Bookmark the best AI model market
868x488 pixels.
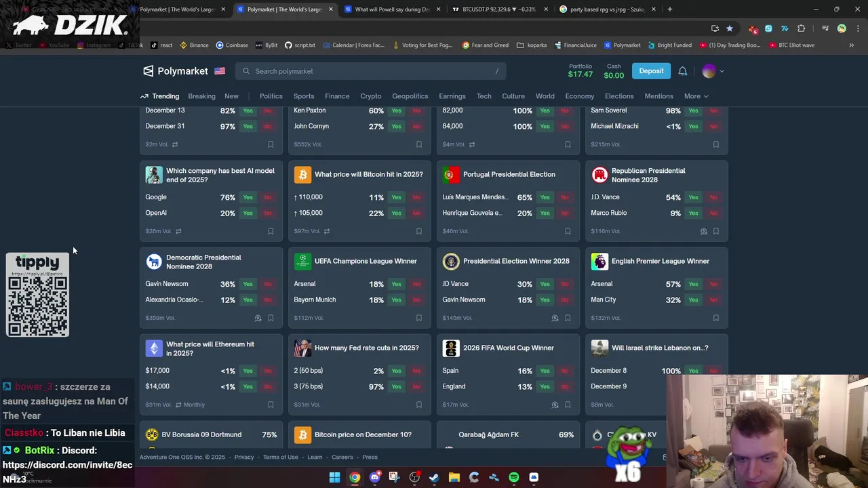tap(271, 231)
